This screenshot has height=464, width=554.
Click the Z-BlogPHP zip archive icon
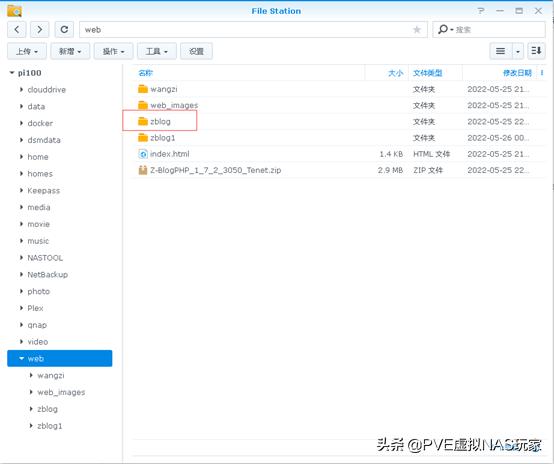click(x=143, y=170)
